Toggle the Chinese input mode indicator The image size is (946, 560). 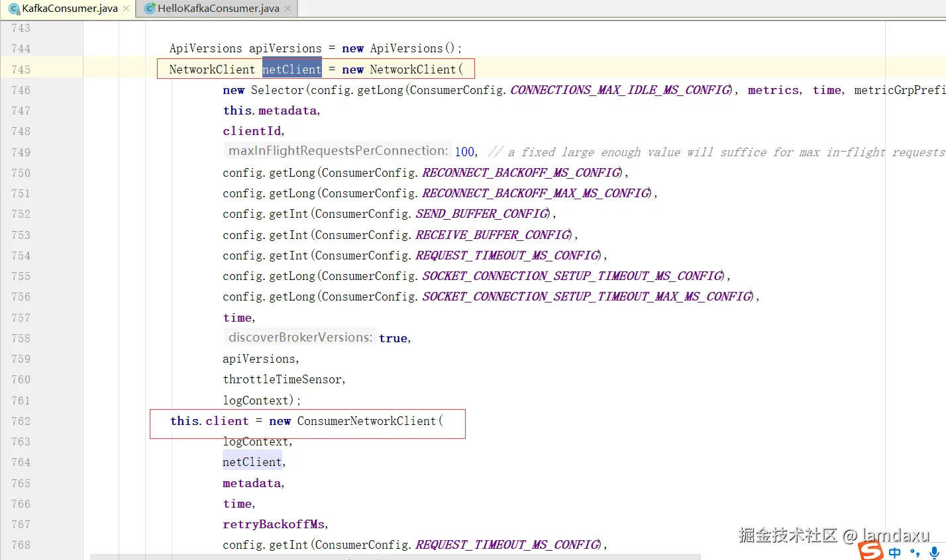pyautogui.click(x=895, y=552)
